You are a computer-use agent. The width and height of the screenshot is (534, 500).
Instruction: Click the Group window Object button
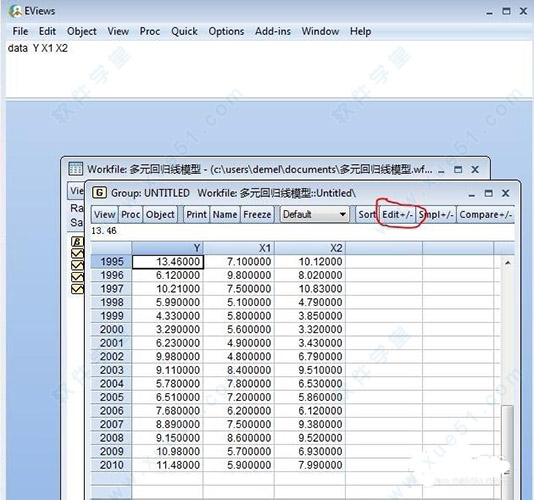[160, 215]
